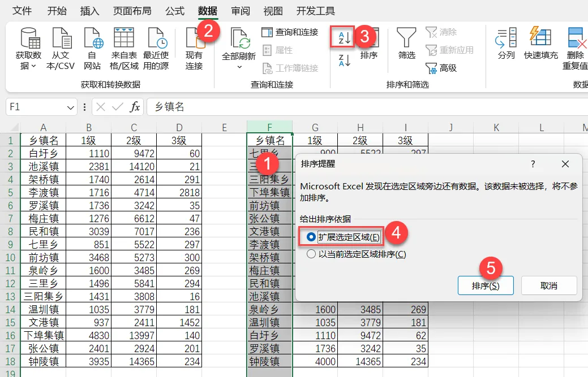
Task: Switch to the 公式 (Formulas) tab
Action: 175,11
